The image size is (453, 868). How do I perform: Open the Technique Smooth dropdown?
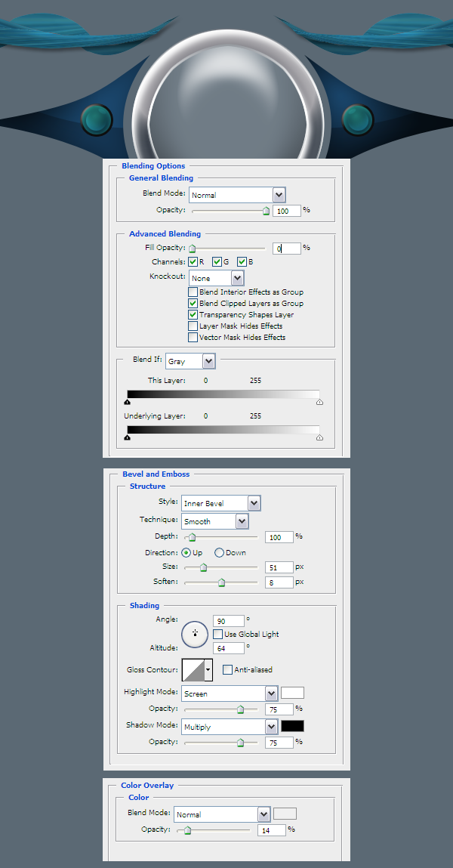214,521
